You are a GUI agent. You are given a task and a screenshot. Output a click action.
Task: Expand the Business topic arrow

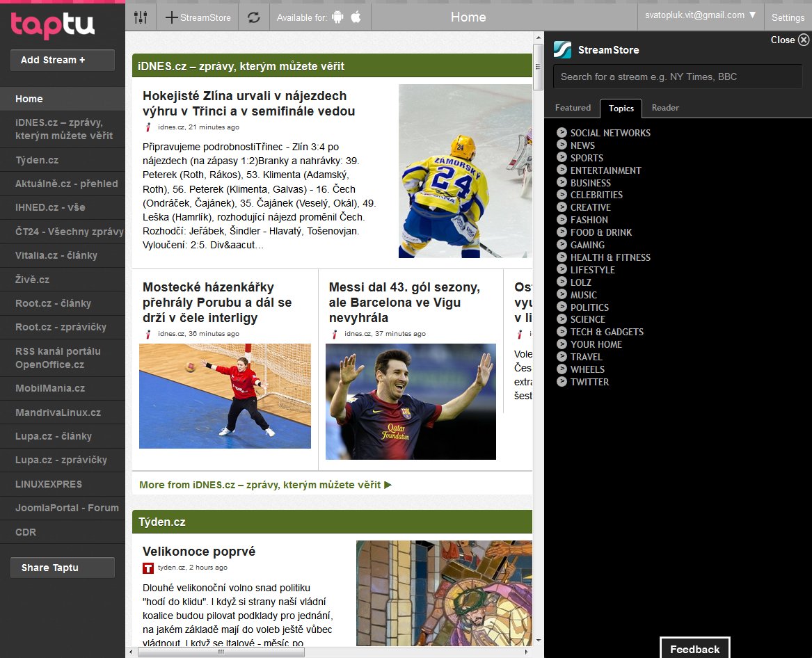[562, 182]
